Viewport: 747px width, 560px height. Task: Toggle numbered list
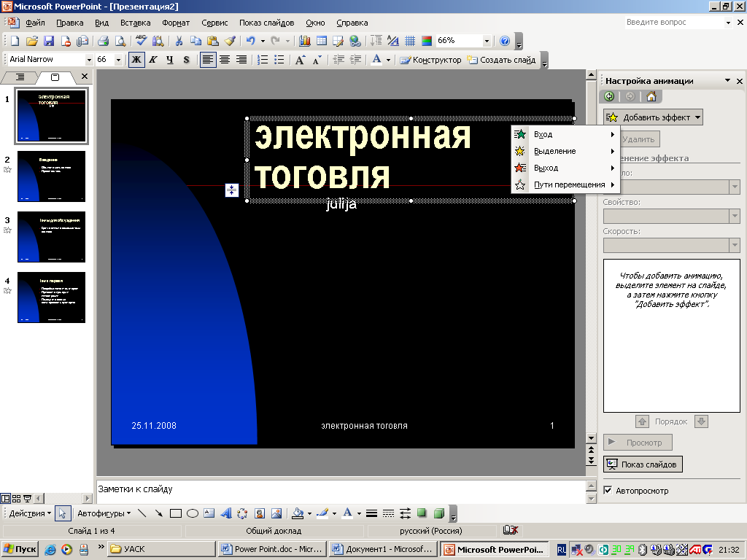point(263,60)
